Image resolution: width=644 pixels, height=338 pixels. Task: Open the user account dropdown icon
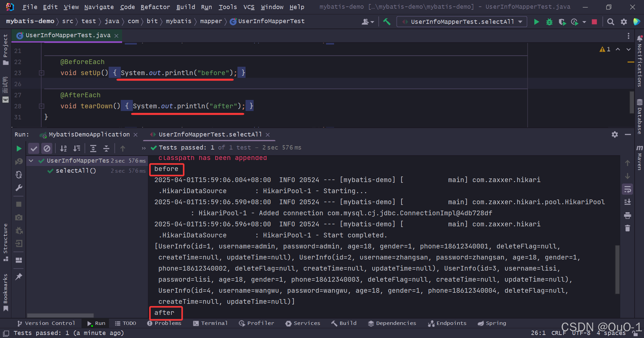tap(368, 22)
